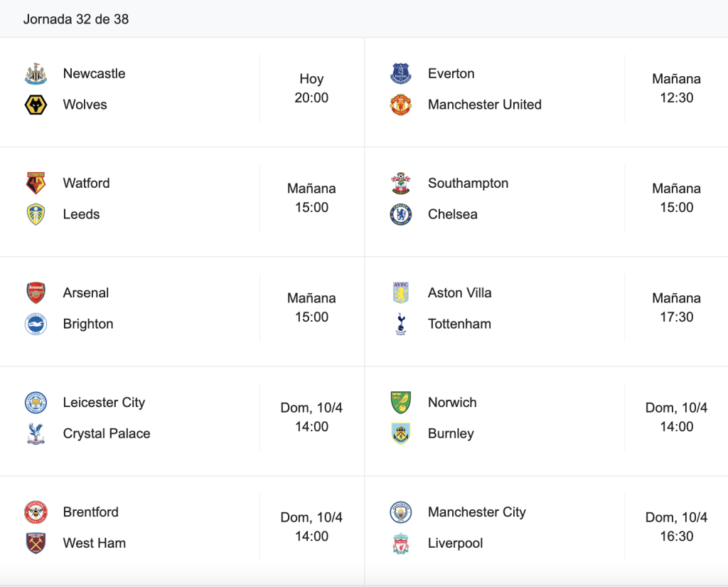728x587 pixels.
Task: Click the Chelsea club crest
Action: tap(401, 214)
